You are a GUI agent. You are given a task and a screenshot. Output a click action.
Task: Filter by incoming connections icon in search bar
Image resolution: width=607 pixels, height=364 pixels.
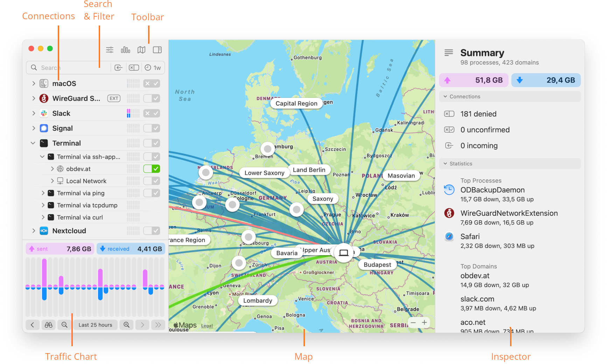118,67
